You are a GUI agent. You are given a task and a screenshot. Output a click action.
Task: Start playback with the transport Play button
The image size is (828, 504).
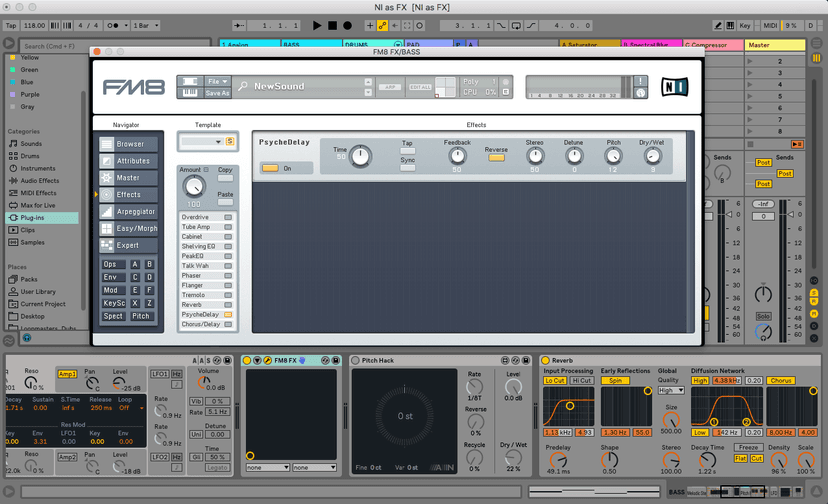click(x=317, y=25)
